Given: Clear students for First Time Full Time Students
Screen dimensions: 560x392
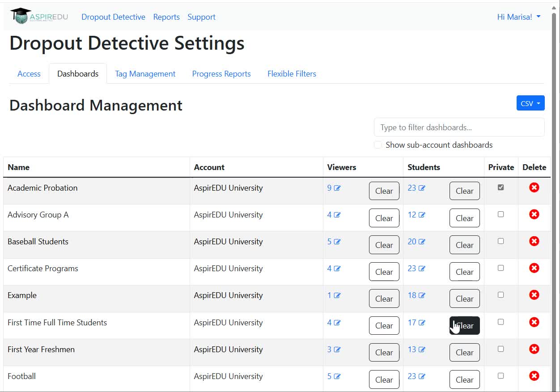Looking at the screenshot, I should point(465,326).
